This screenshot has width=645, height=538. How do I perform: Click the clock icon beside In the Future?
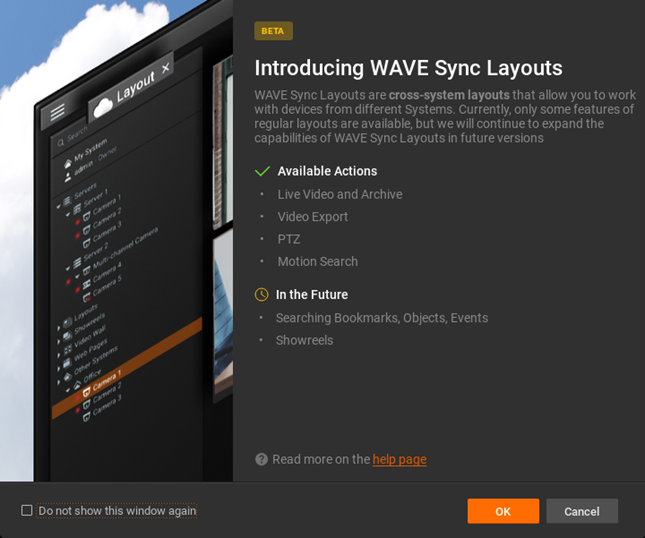pos(262,295)
